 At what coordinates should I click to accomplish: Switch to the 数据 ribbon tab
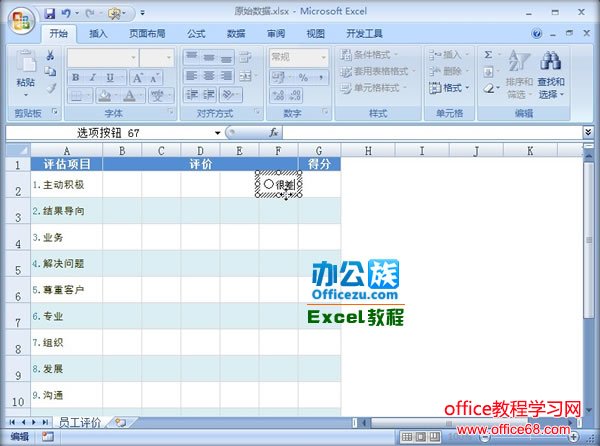(x=236, y=34)
